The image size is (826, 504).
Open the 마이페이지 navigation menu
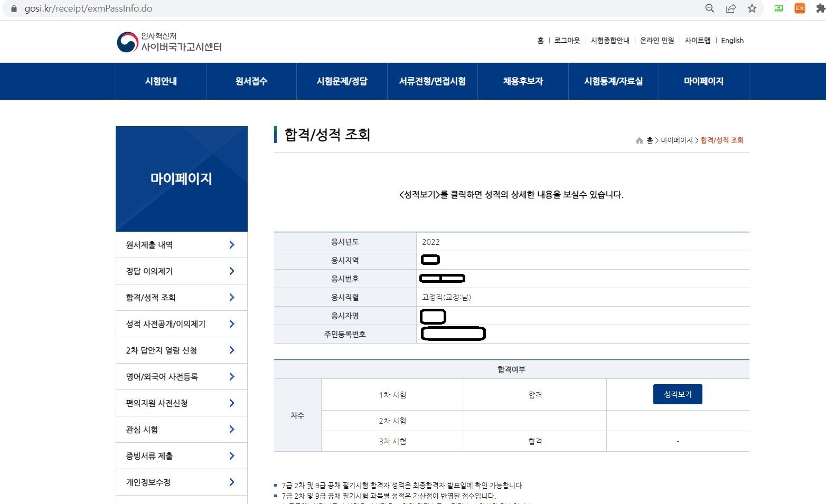703,81
